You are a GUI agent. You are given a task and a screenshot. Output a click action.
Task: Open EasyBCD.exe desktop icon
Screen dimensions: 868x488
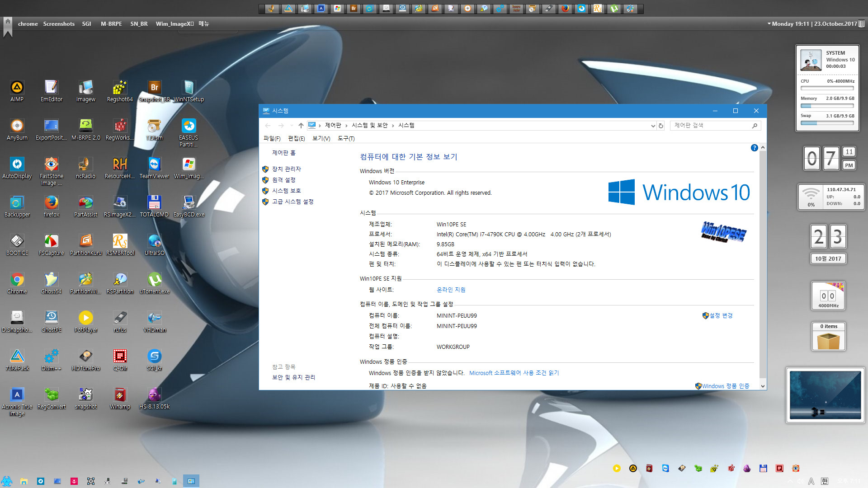coord(189,206)
